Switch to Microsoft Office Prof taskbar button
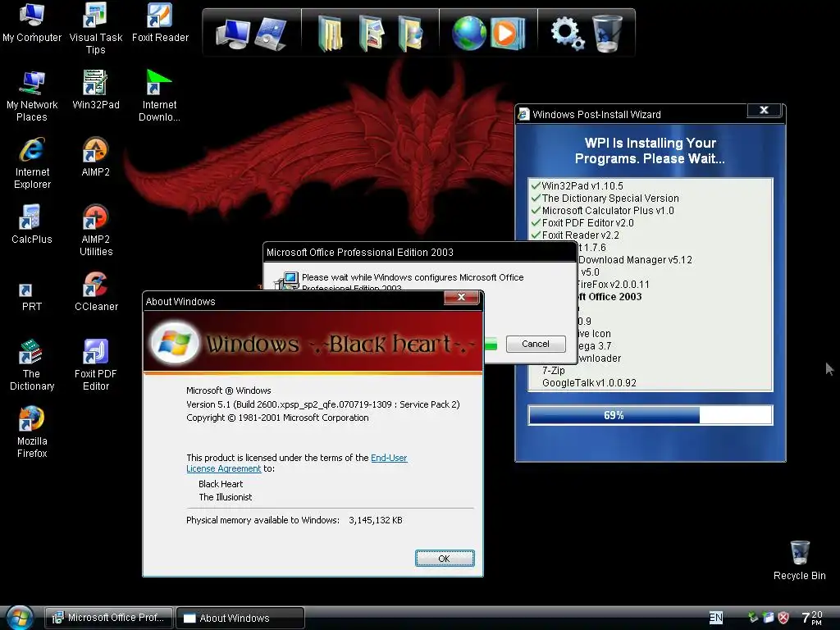The height and width of the screenshot is (630, 840). pos(109,618)
